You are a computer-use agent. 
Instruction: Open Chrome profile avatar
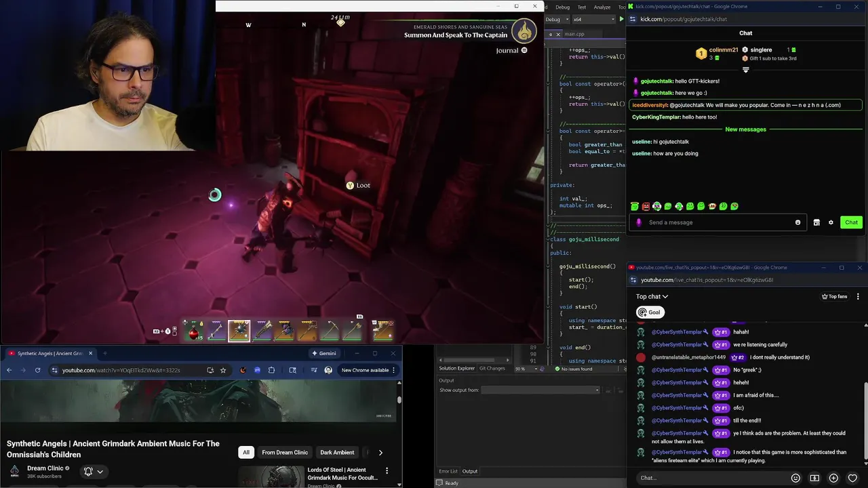[328, 370]
